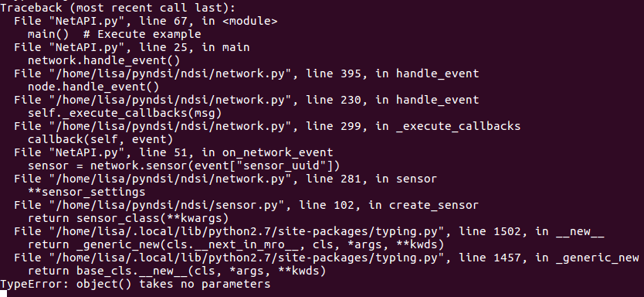This screenshot has width=644, height=297.
Task: Click the main() # Execute example line
Action: (114, 34)
